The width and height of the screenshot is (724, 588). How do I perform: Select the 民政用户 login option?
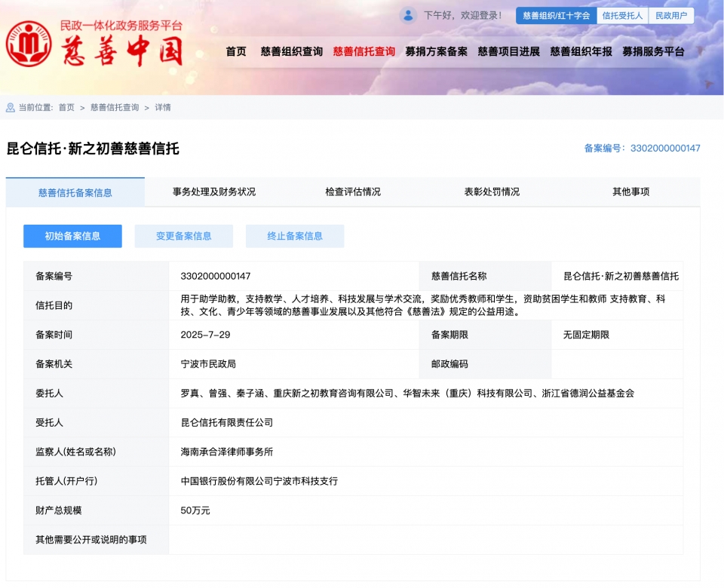click(671, 16)
